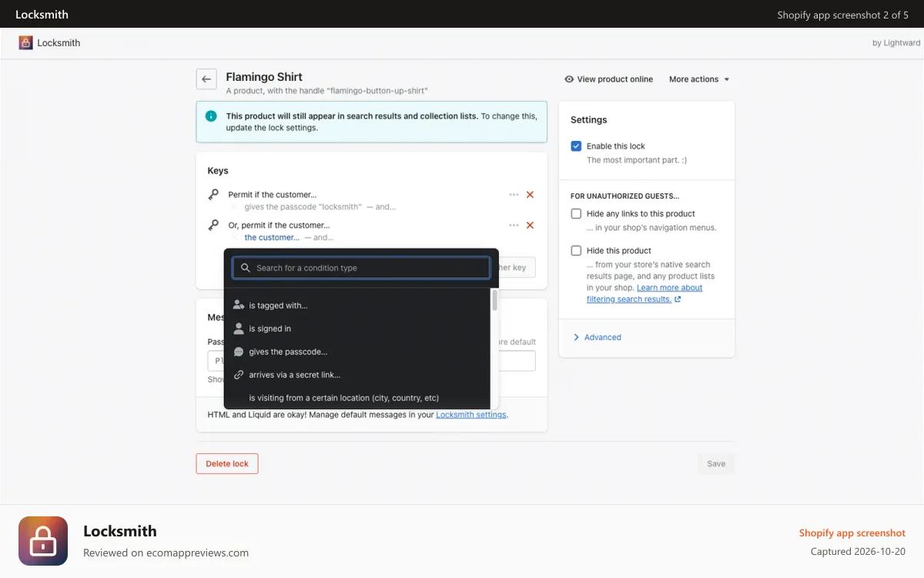Remove the second key with red X
The width and height of the screenshot is (924, 578).
click(530, 226)
